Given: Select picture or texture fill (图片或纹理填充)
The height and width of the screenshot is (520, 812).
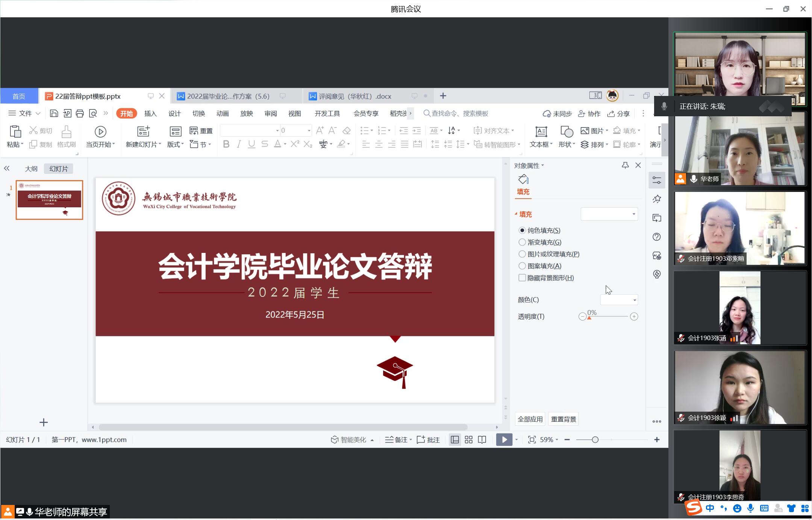Looking at the screenshot, I should point(522,254).
